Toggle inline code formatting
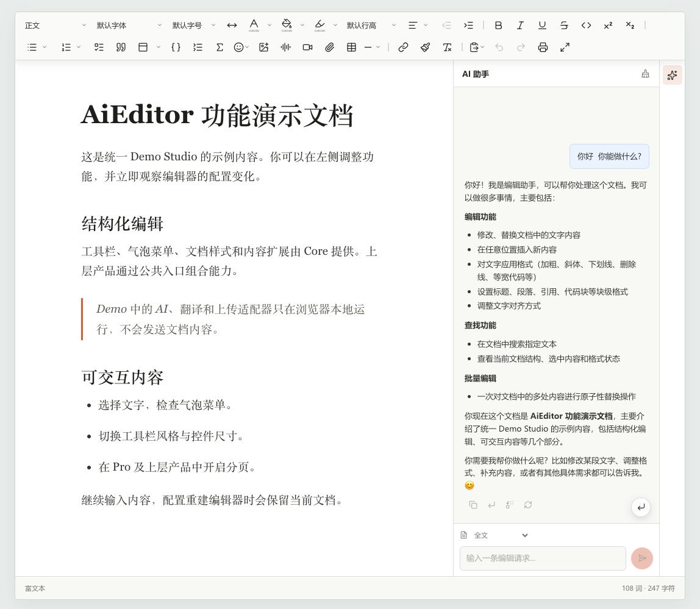The height and width of the screenshot is (609, 700). pyautogui.click(x=586, y=26)
